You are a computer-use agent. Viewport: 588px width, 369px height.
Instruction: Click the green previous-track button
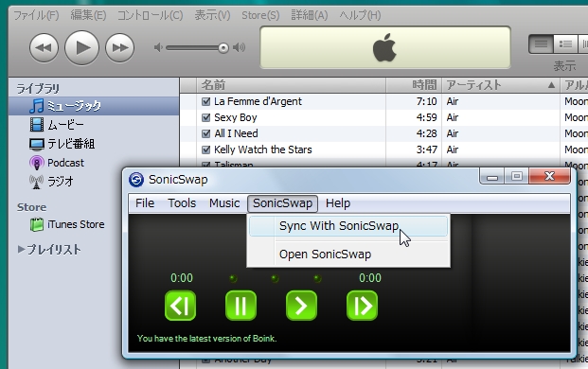pos(180,306)
